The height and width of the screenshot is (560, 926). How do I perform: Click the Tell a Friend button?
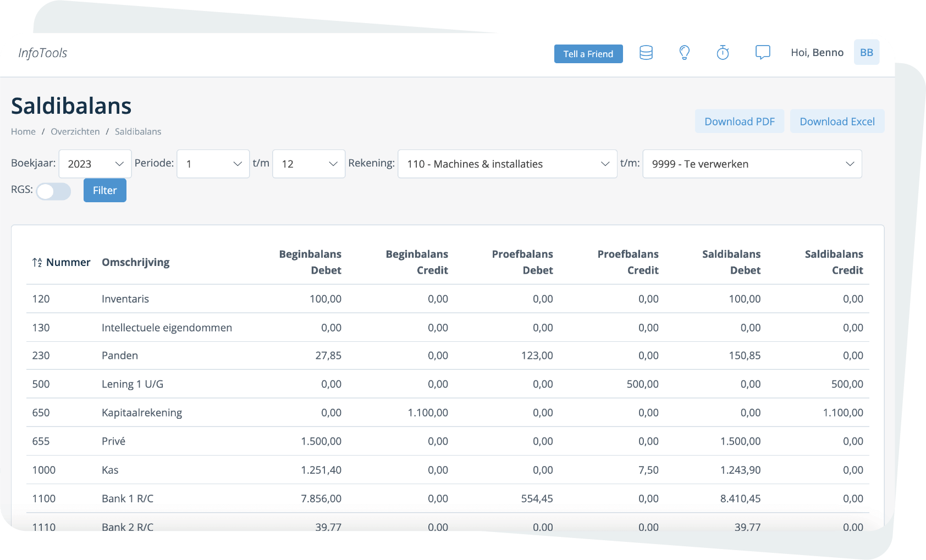pos(588,54)
